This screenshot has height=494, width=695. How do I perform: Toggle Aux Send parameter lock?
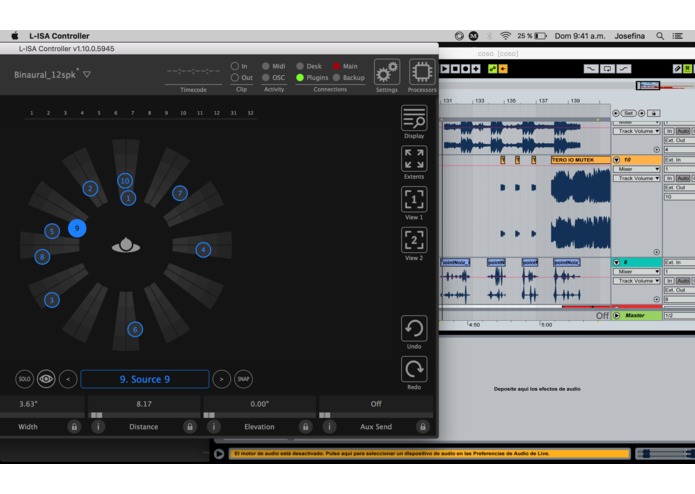pos(422,427)
